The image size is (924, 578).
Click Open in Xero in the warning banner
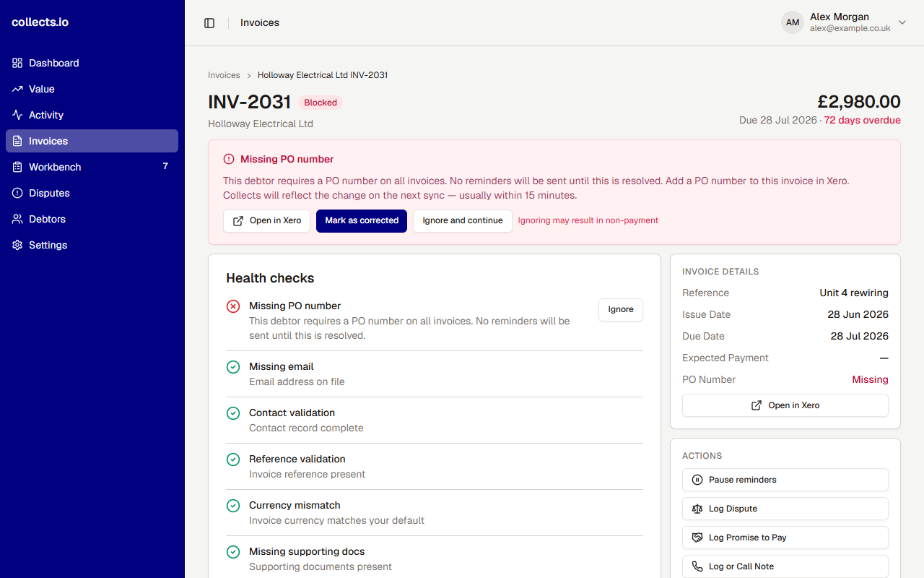[267, 221]
